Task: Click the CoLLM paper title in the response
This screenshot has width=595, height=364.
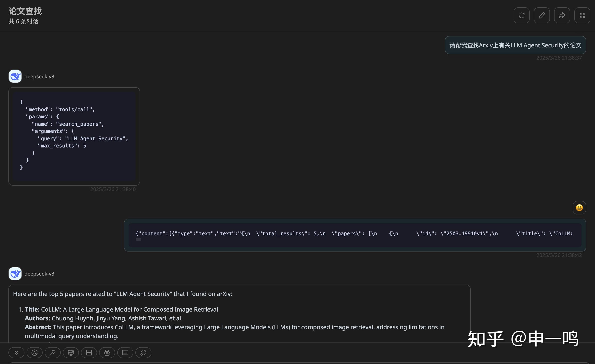Action: click(x=129, y=309)
